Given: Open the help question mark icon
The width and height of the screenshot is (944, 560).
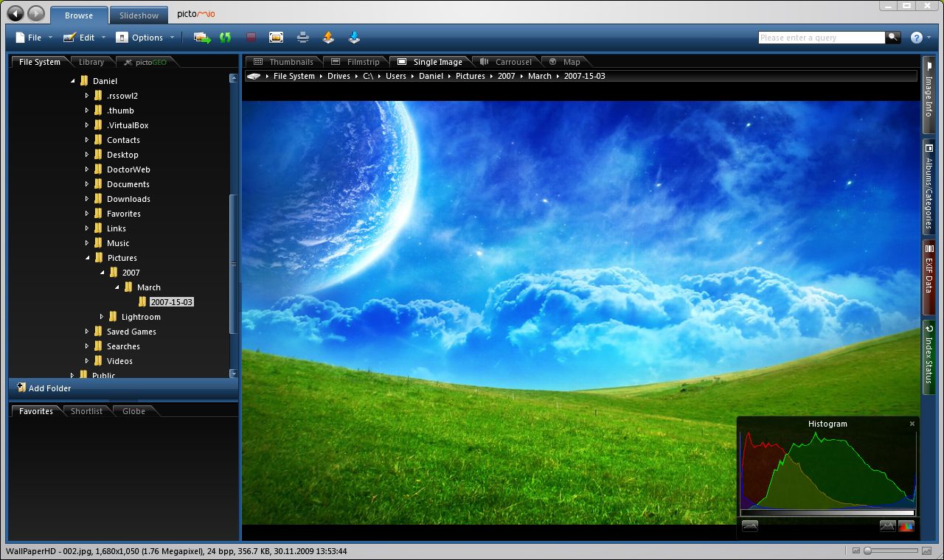Looking at the screenshot, I should point(917,38).
